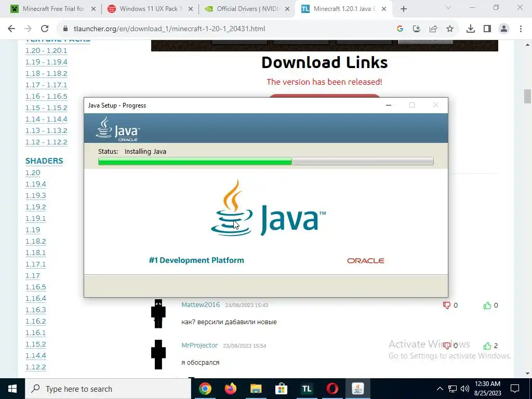
Task: Close the Official Drivers NVIDIA tab
Action: [287, 9]
